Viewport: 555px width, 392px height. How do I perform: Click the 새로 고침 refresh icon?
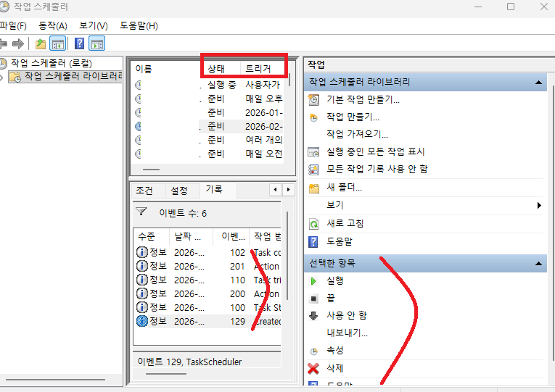coord(313,224)
